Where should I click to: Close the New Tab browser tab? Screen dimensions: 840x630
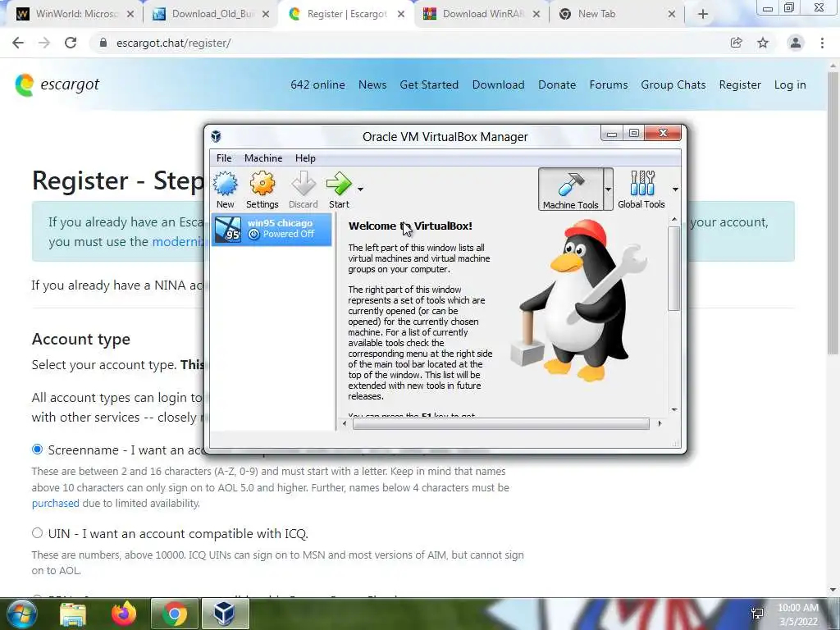click(x=672, y=15)
